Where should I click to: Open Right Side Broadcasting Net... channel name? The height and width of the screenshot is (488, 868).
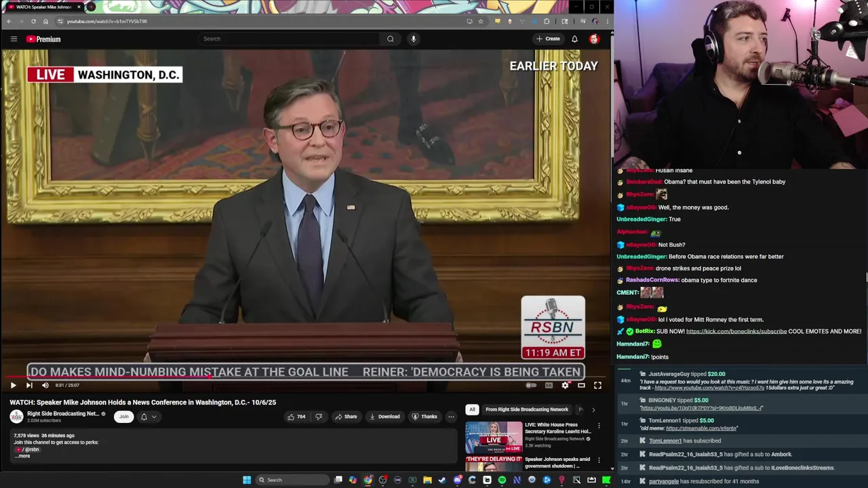pyautogui.click(x=63, y=413)
